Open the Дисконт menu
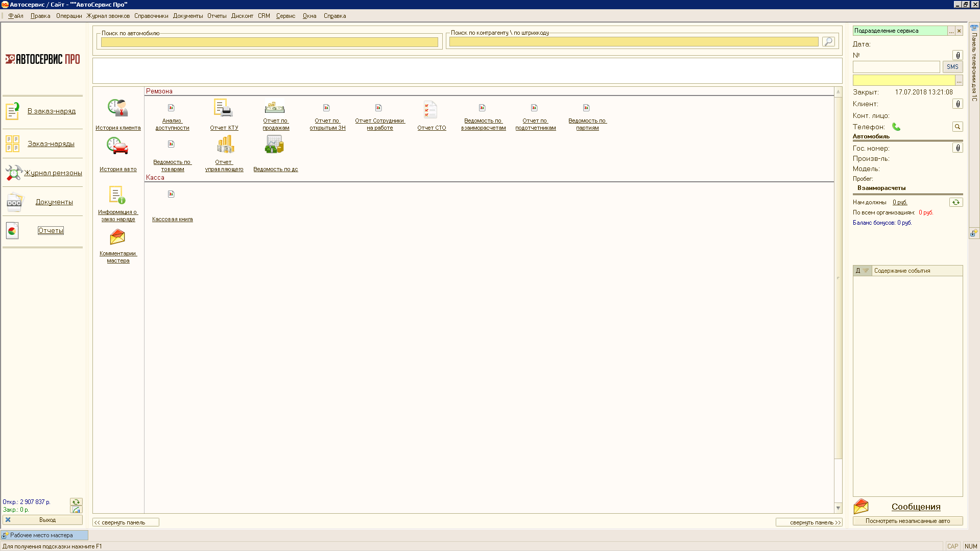Image resolution: width=980 pixels, height=551 pixels. coord(242,16)
